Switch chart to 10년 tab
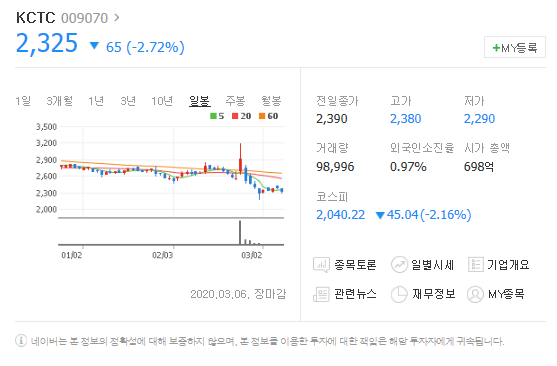The image size is (557, 366). click(x=162, y=101)
